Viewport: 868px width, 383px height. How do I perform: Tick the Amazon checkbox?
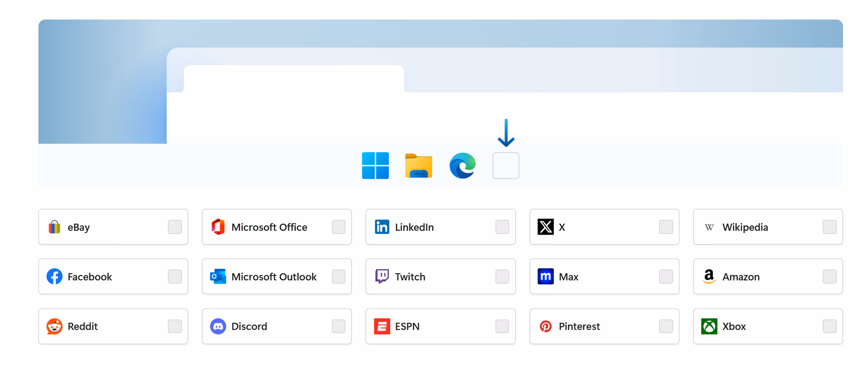pyautogui.click(x=830, y=276)
